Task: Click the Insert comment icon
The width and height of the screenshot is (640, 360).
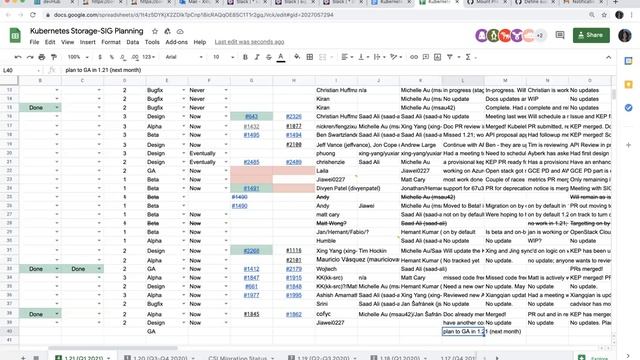Action: [426, 57]
